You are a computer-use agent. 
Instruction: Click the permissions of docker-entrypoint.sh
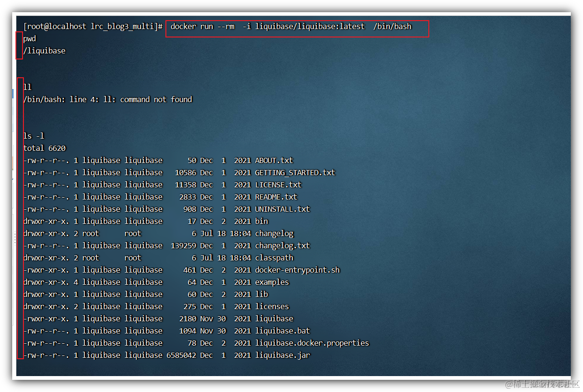[x=46, y=270]
